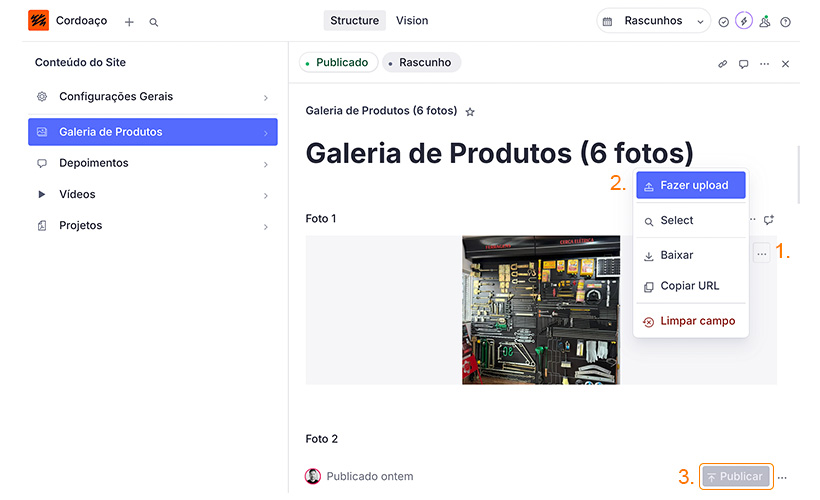Image resolution: width=820 pixels, height=500 pixels.
Task: Expand Projetos chevron
Action: (266, 227)
